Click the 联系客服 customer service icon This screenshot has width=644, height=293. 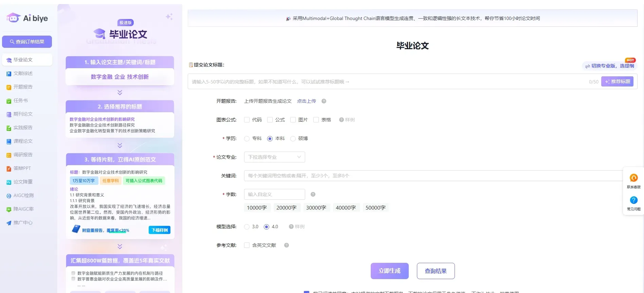click(633, 178)
